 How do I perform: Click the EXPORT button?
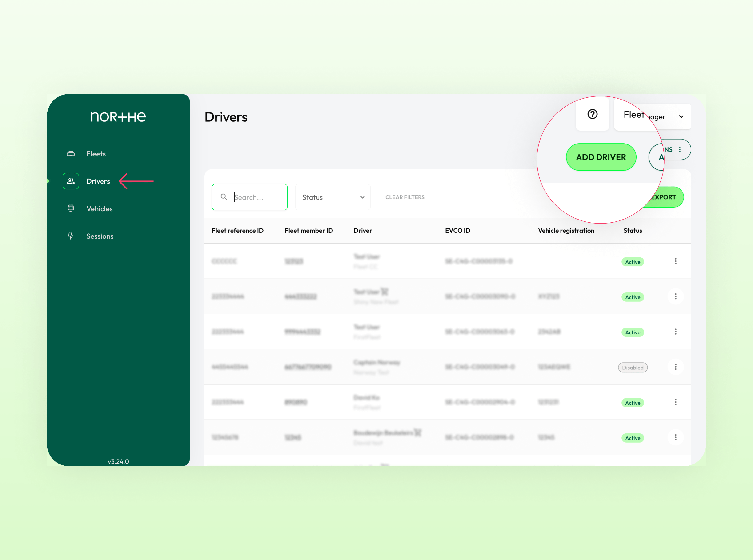(x=664, y=197)
